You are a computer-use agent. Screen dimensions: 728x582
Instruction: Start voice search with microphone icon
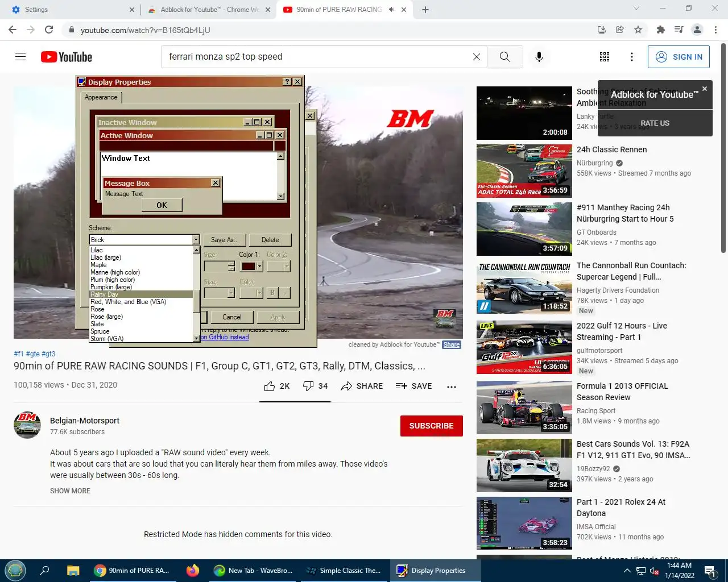pyautogui.click(x=539, y=57)
